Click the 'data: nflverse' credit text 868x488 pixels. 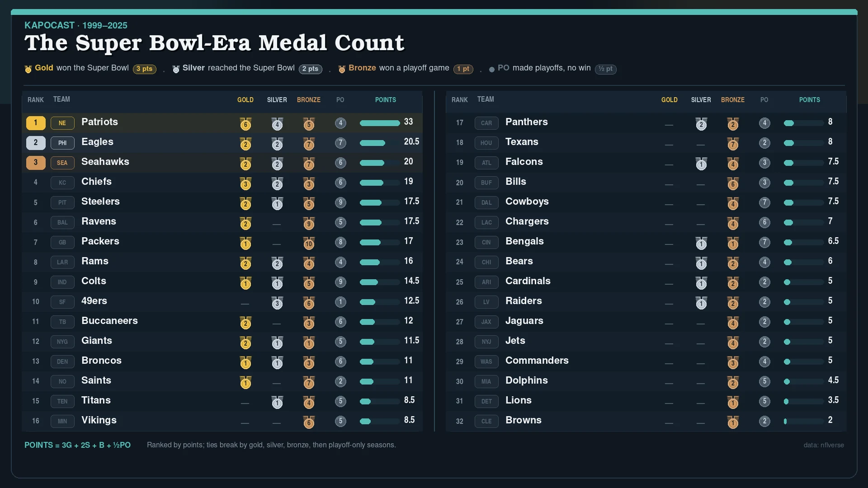pyautogui.click(x=824, y=446)
